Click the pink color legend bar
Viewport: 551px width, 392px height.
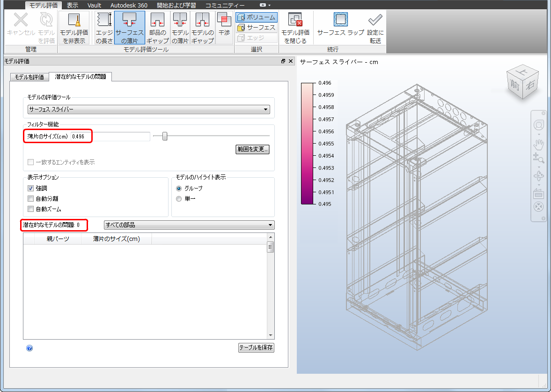pyautogui.click(x=307, y=143)
